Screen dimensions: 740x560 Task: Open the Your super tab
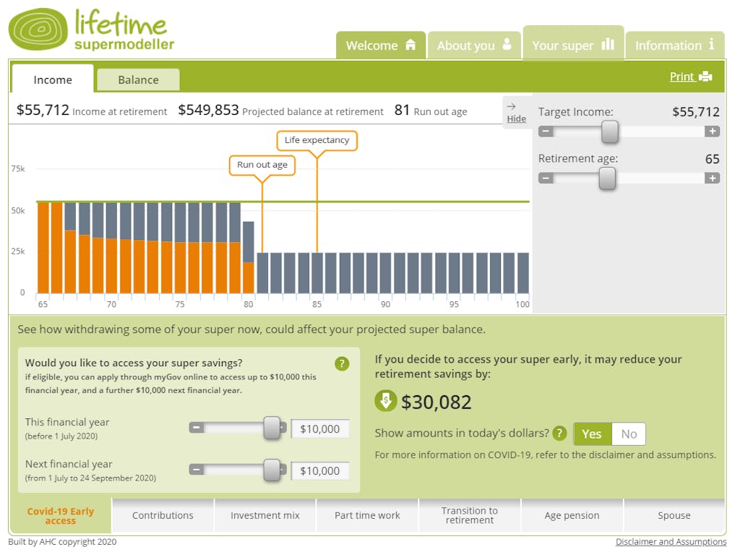[x=572, y=45]
